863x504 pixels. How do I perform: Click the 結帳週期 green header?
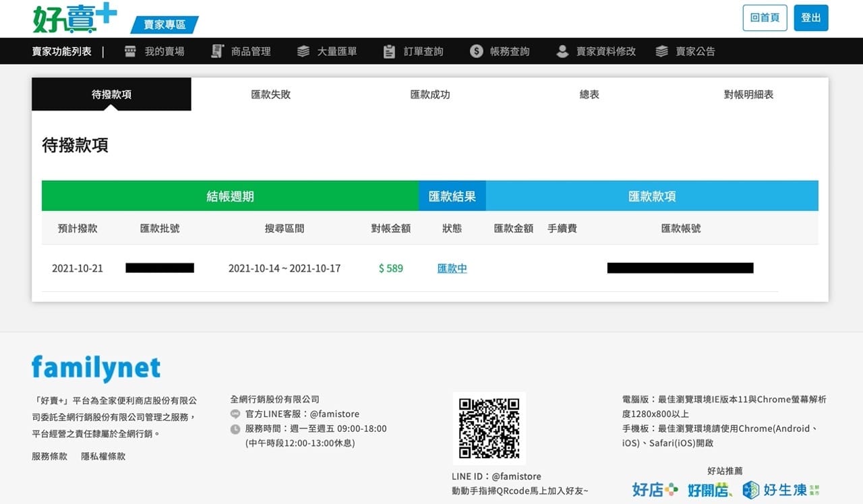click(230, 196)
